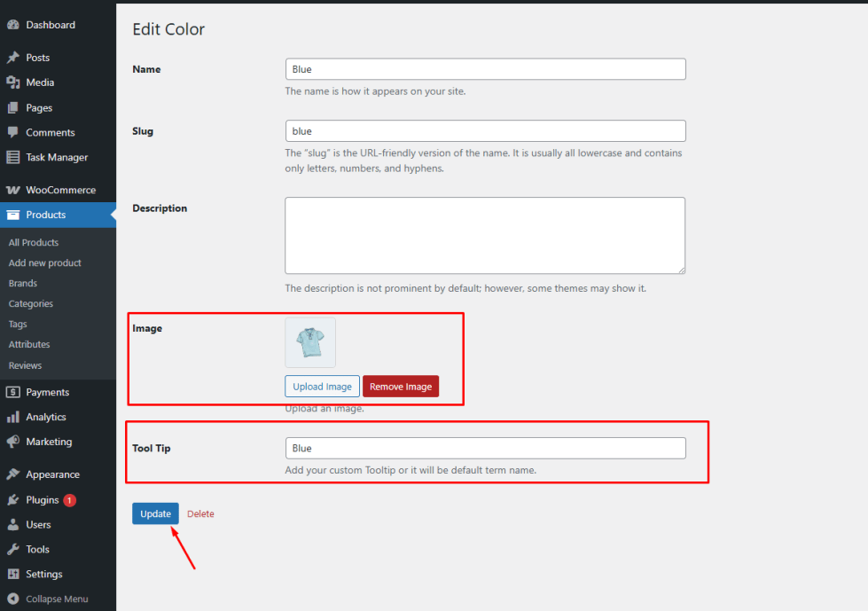Click the Upload Image button
Screen dimensions: 868x611
coord(322,387)
